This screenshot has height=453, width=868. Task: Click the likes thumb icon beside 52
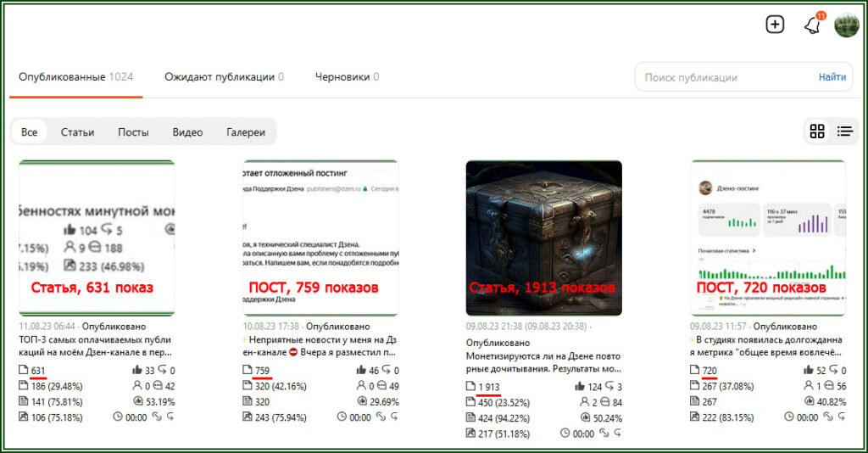(x=809, y=370)
